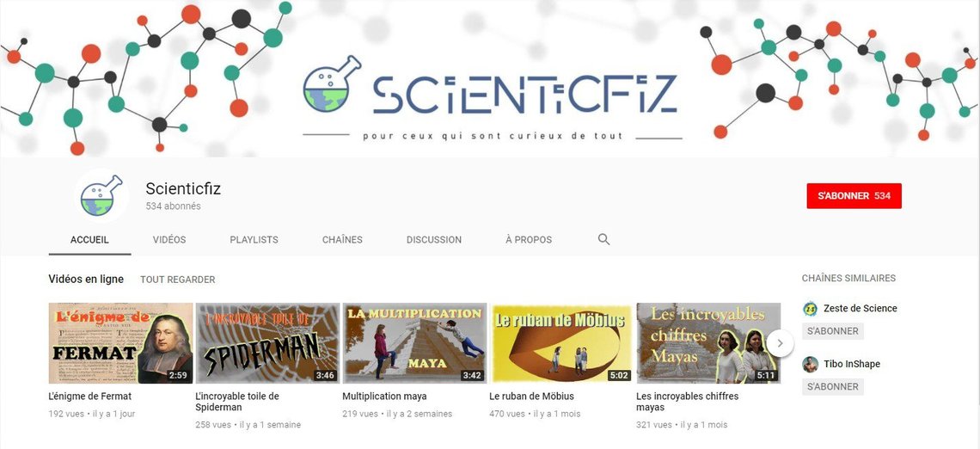Subscribe to Tibo InShape
Viewport: 980px width, 449px height.
(832, 386)
